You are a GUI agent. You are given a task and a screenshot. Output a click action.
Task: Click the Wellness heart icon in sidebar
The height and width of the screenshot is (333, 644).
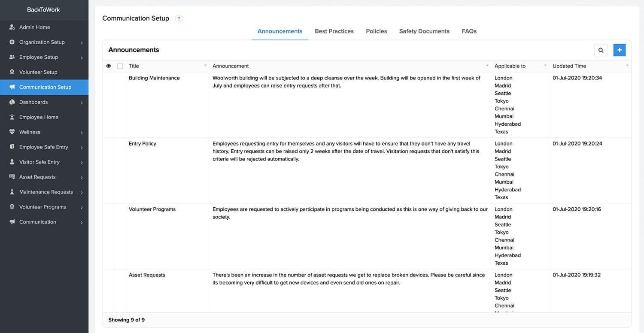12,132
